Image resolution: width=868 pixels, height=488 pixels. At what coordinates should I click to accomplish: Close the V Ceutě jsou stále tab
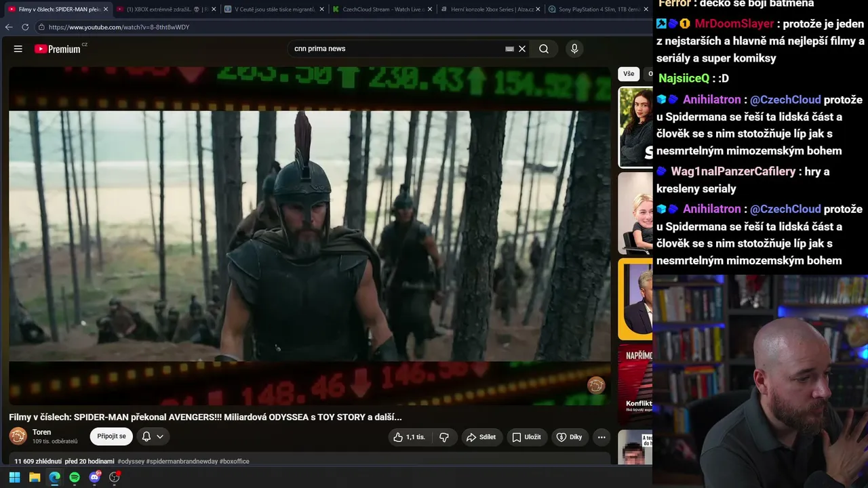[x=321, y=9]
